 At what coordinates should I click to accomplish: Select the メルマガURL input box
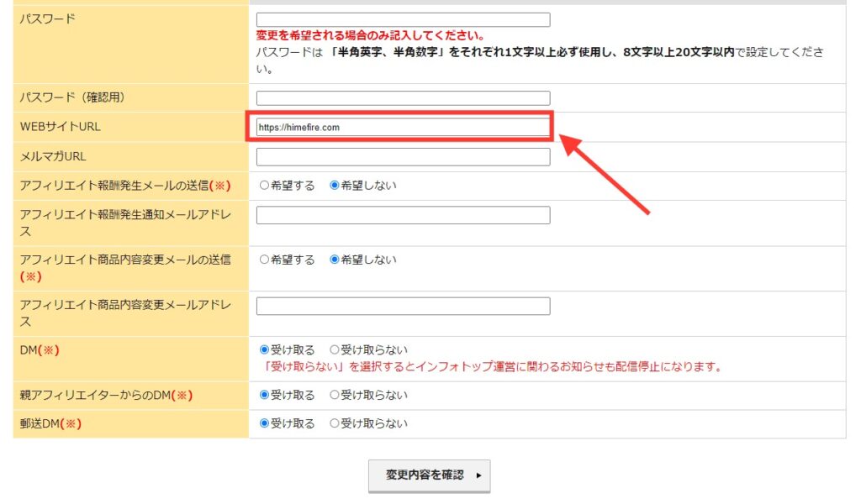point(403,157)
